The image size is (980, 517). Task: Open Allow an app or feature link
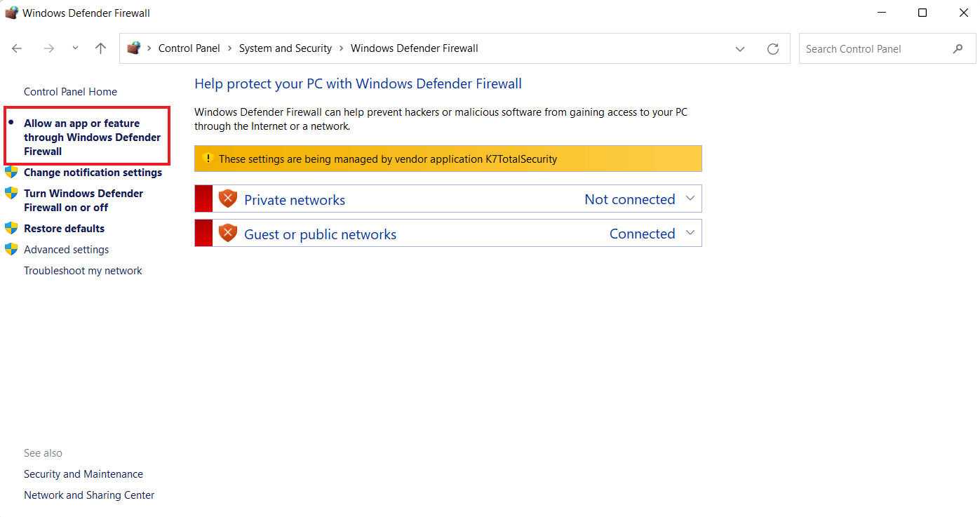[x=93, y=137]
